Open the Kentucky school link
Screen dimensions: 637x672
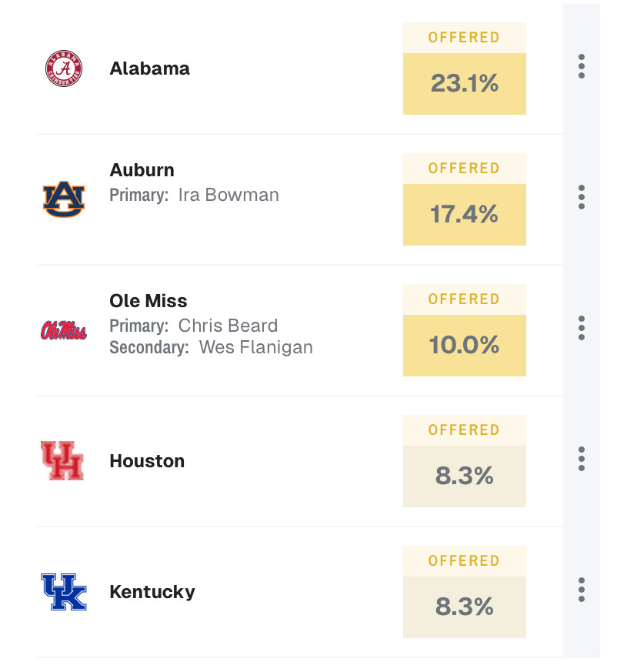point(152,592)
